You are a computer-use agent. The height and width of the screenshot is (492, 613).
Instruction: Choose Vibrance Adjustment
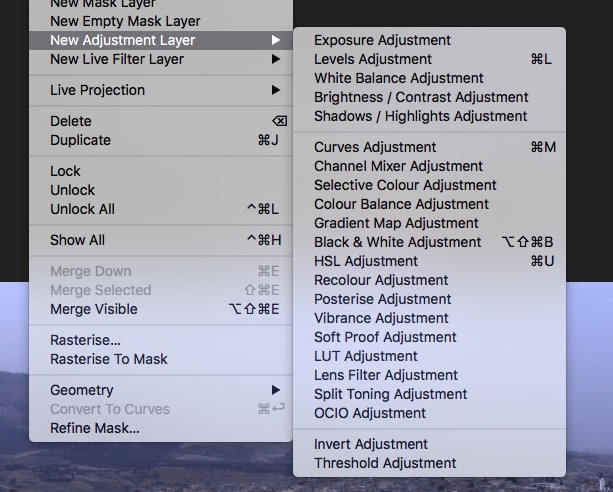(429, 318)
